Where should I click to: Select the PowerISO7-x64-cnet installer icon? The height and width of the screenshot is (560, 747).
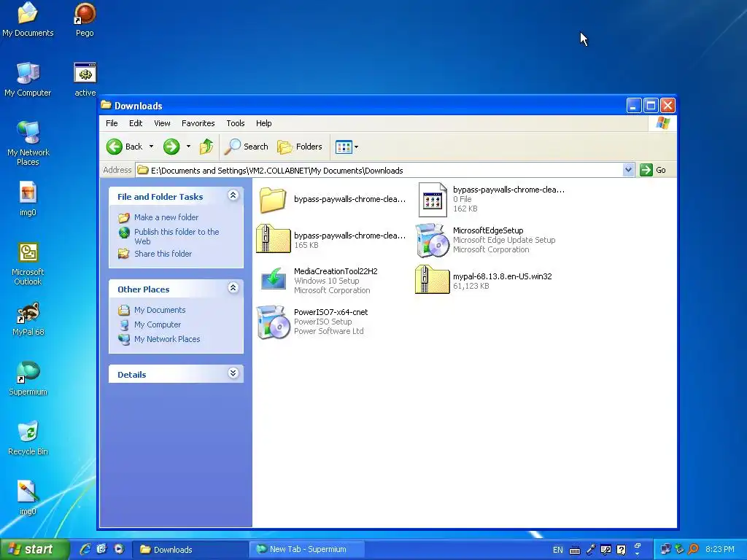pyautogui.click(x=273, y=322)
